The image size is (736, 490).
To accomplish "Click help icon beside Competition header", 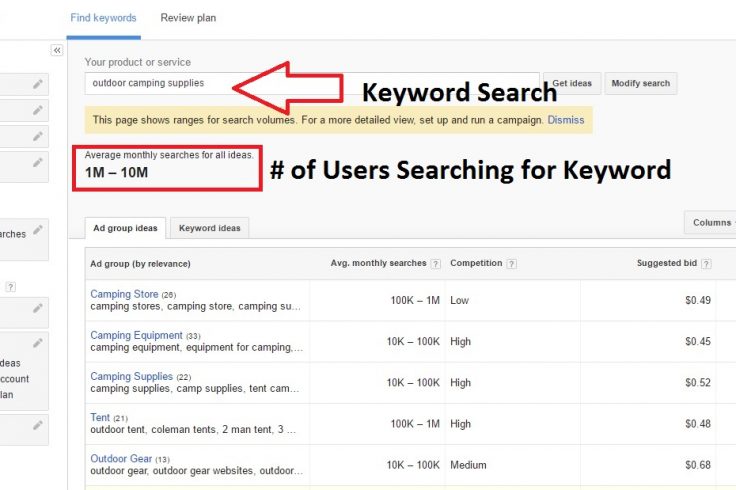I will pyautogui.click(x=512, y=264).
